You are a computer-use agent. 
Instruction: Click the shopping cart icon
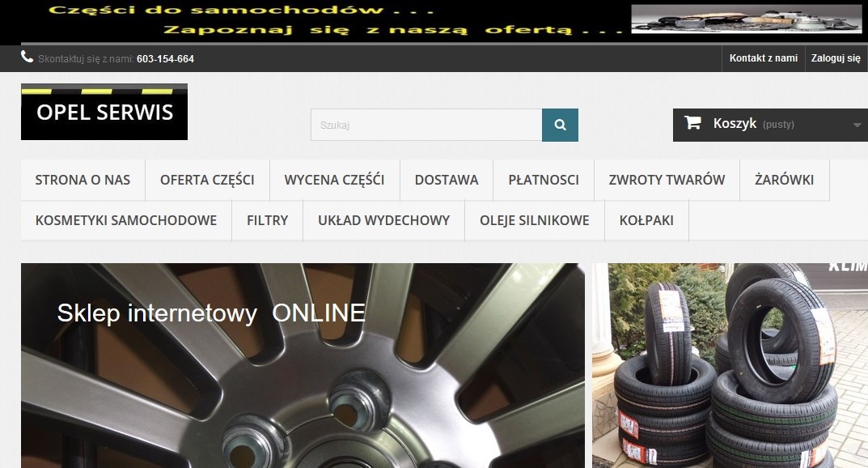pyautogui.click(x=692, y=123)
